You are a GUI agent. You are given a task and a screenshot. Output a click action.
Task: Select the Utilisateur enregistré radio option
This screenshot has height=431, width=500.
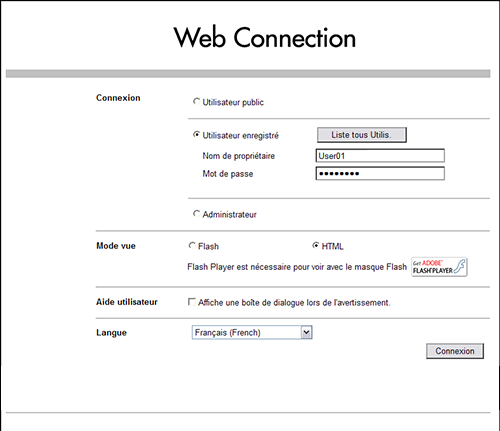click(196, 134)
